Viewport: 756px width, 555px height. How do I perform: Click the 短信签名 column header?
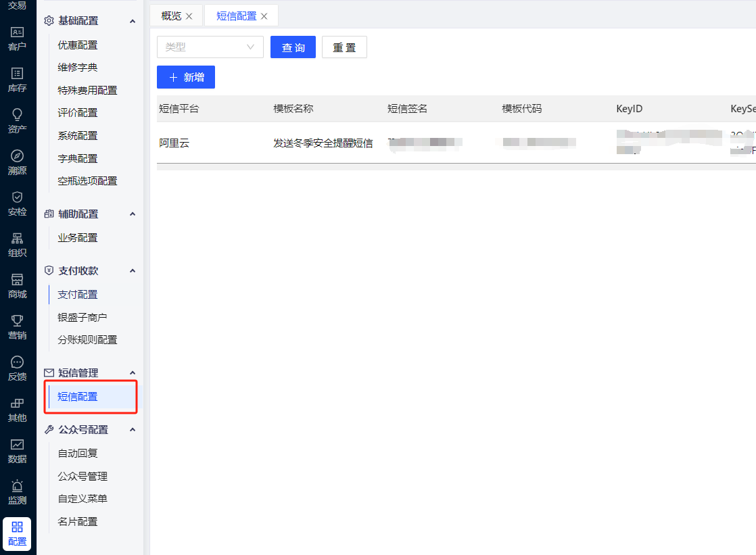tap(407, 108)
